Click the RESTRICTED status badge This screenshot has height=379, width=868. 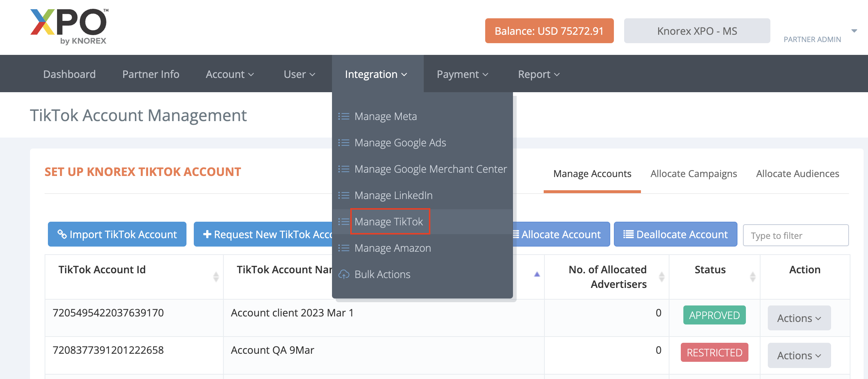(714, 352)
